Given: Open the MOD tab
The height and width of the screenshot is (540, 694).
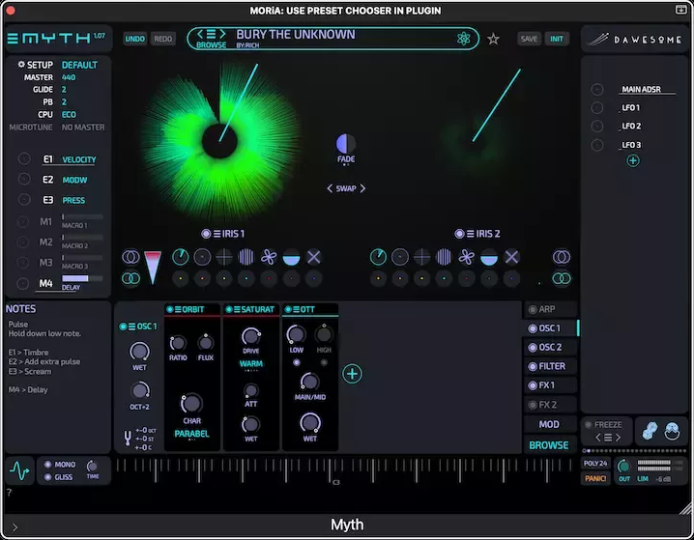Looking at the screenshot, I should point(551,424).
